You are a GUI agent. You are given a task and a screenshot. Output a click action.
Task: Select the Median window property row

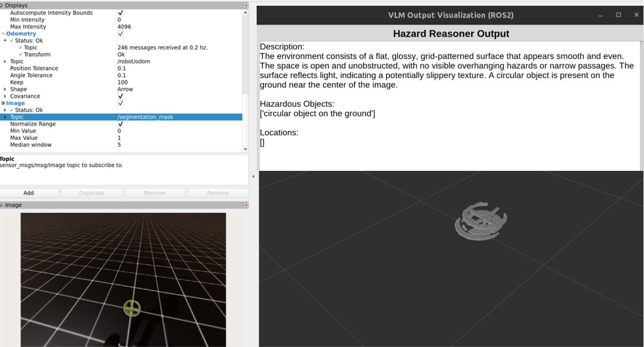(x=31, y=145)
